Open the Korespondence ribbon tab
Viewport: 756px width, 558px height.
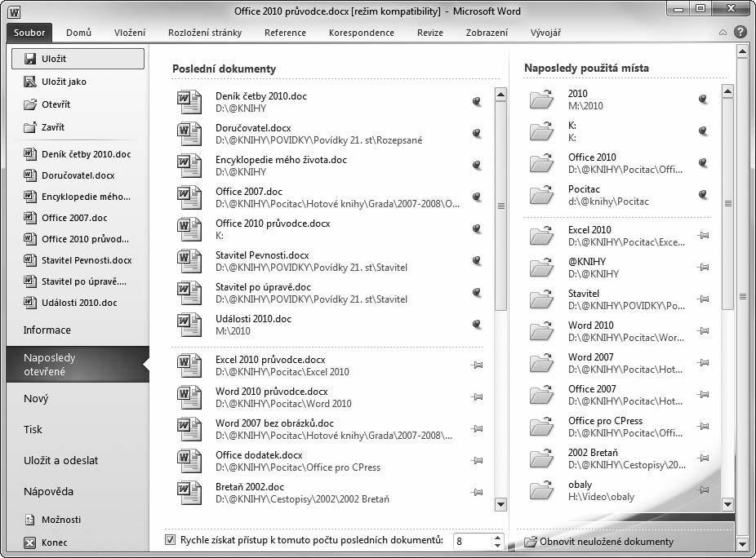[362, 33]
